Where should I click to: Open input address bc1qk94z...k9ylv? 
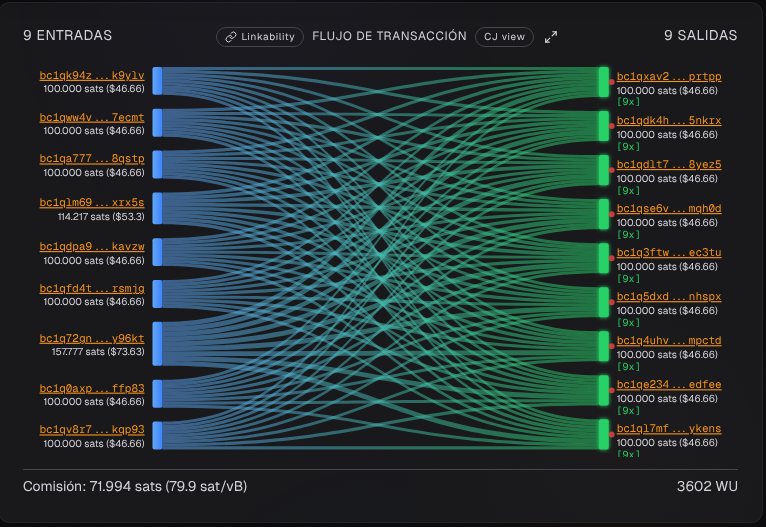pos(92,76)
